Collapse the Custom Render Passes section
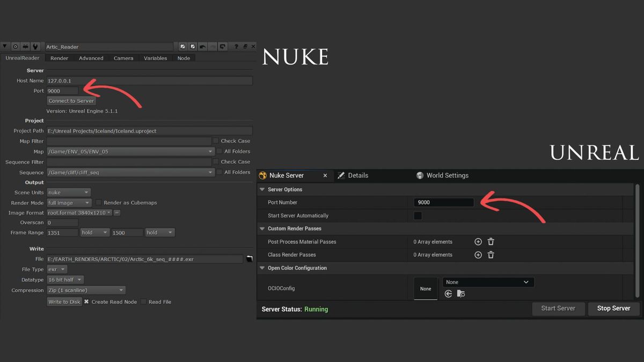The image size is (644, 362). 262,228
